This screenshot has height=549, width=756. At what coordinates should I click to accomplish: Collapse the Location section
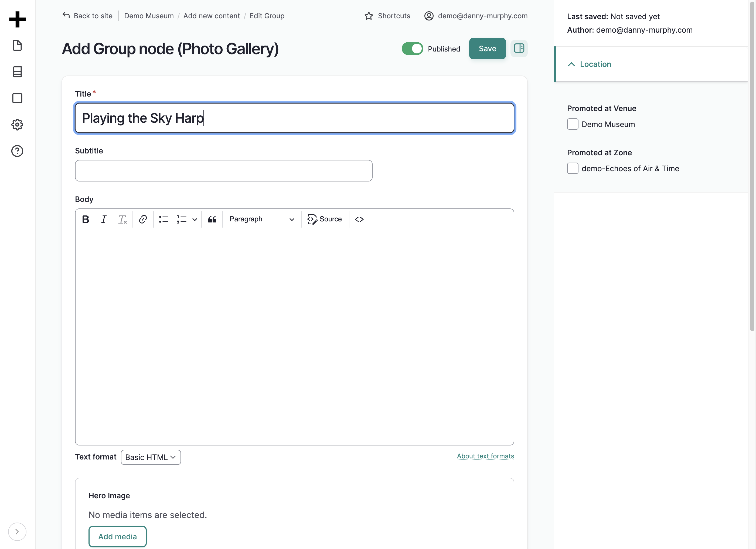[589, 64]
